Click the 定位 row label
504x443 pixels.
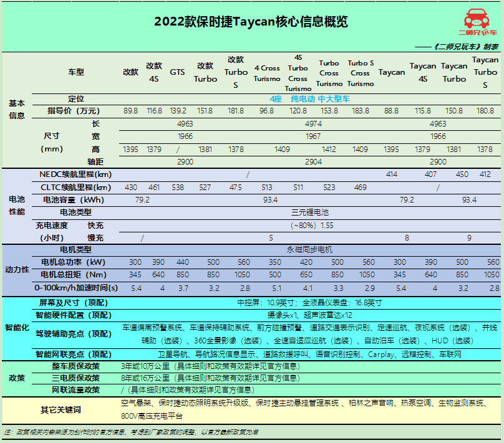[x=76, y=99]
